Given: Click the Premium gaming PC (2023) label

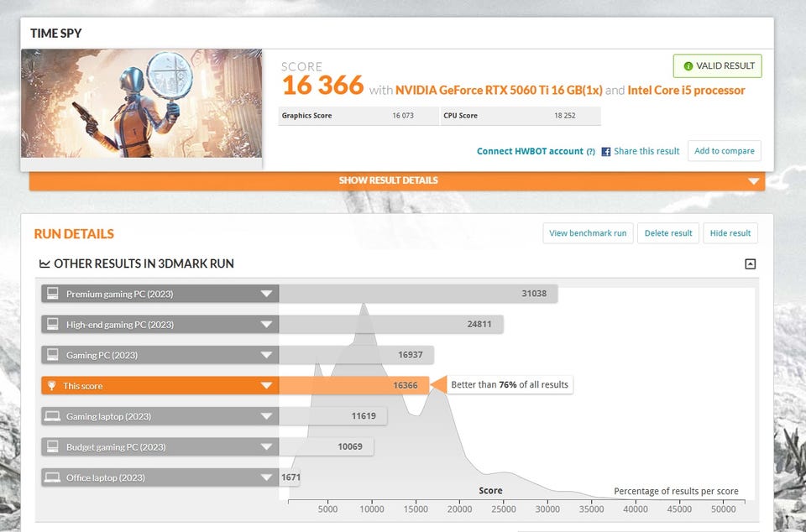Looking at the screenshot, I should pos(120,295).
